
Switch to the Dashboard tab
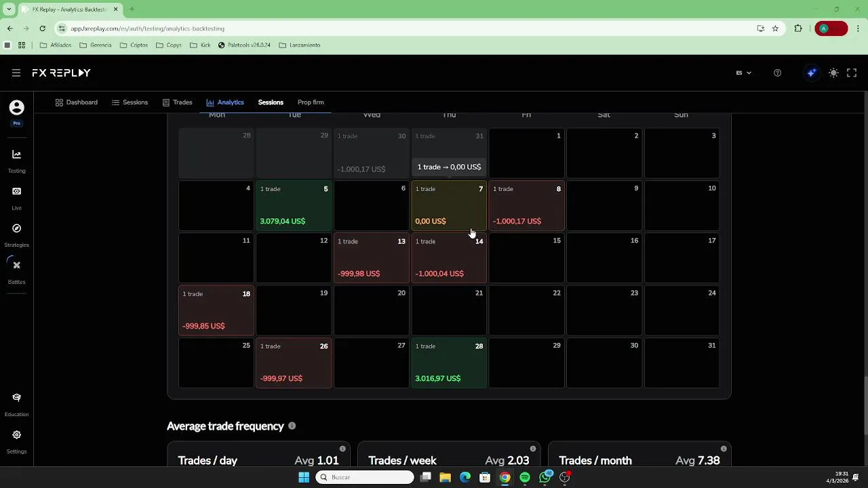click(x=76, y=102)
